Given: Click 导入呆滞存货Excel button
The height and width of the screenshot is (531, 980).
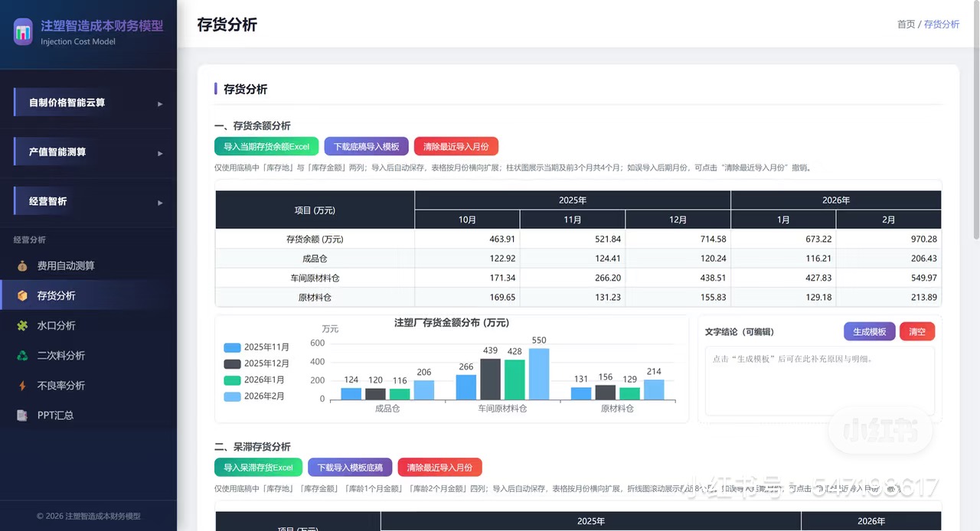Looking at the screenshot, I should point(258,467).
